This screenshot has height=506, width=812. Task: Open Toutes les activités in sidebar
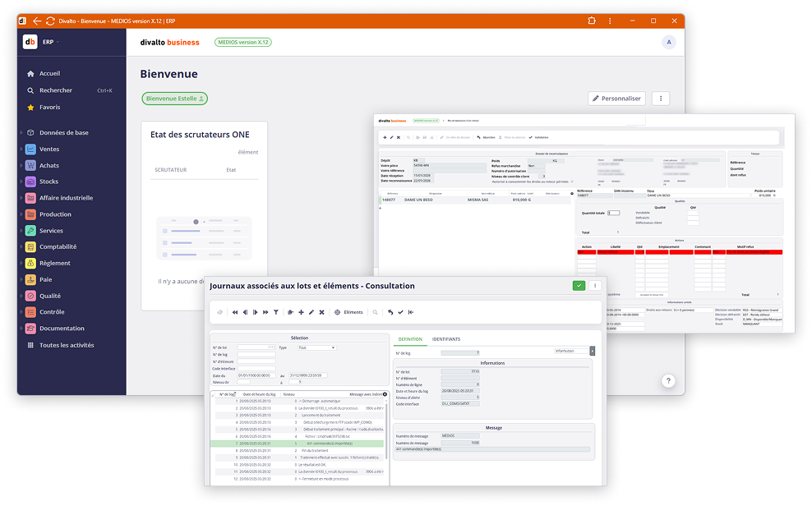tap(66, 345)
